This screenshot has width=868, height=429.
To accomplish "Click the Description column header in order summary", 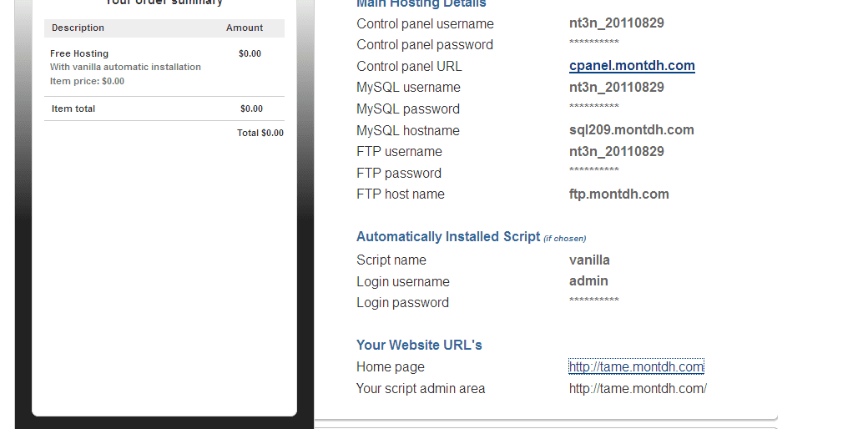I will 78,28.
